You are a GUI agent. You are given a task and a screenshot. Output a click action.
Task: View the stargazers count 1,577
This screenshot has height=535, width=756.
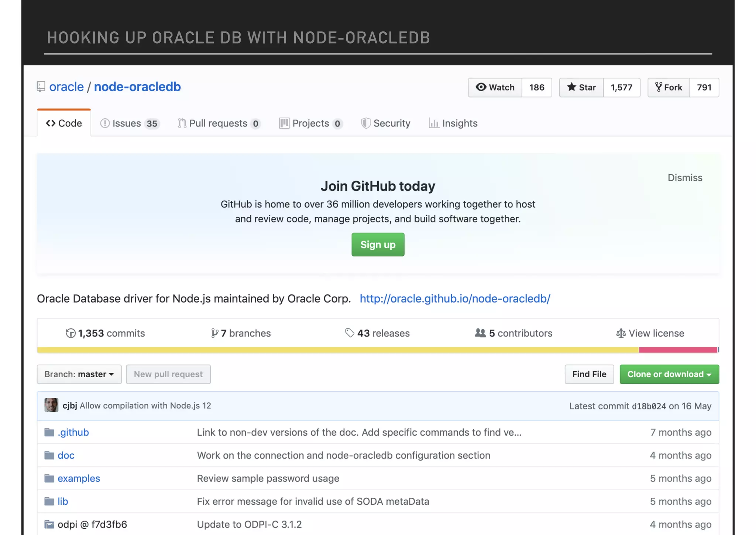[x=622, y=87]
